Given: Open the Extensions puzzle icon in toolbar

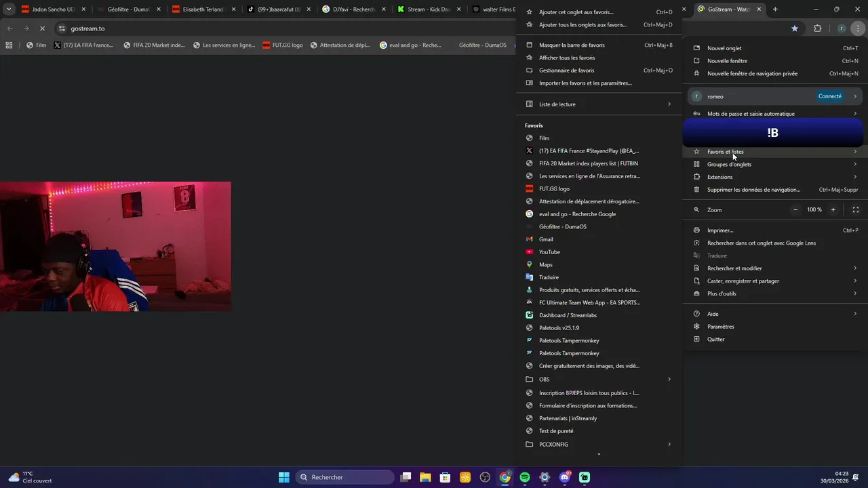Looking at the screenshot, I should click(817, 28).
